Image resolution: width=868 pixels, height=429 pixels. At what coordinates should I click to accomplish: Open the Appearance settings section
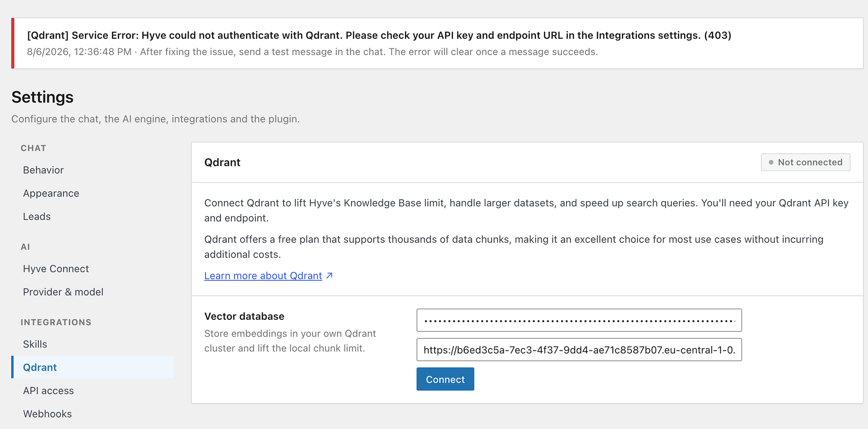pos(51,193)
